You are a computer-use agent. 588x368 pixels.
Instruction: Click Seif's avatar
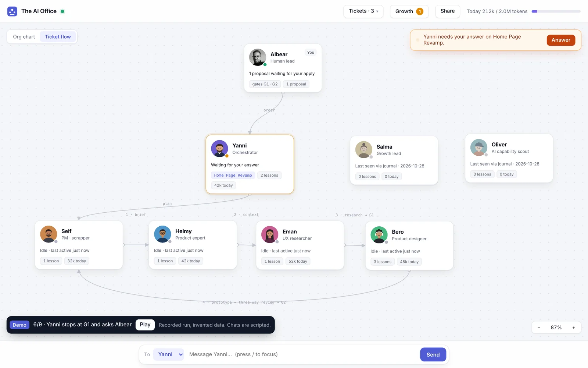click(49, 234)
